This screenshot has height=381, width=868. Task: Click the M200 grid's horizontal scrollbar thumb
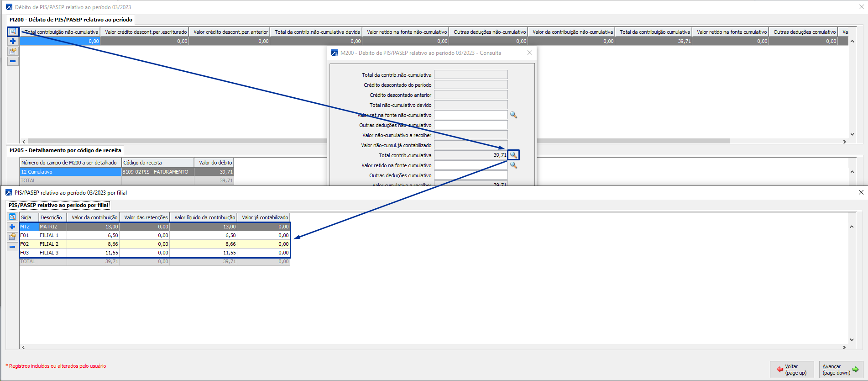click(x=378, y=141)
